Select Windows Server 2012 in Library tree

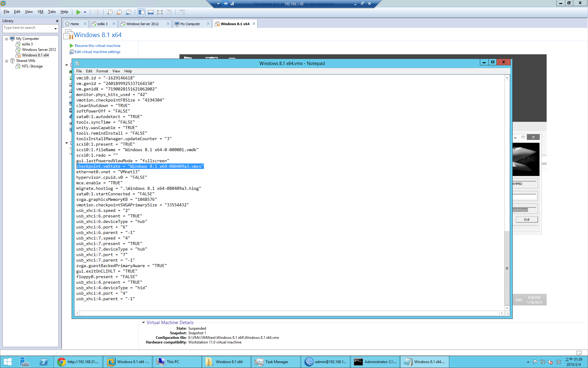(x=39, y=50)
